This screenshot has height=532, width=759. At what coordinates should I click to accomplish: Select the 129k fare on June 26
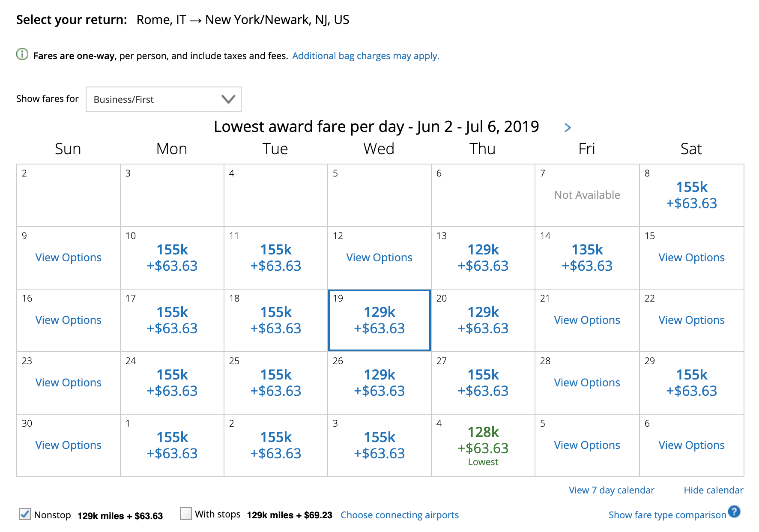click(x=379, y=383)
